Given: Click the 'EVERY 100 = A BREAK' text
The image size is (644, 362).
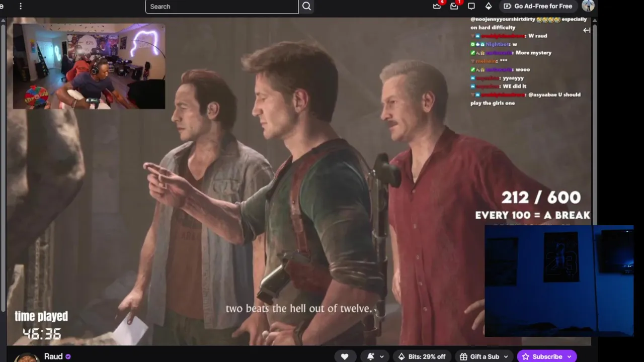Looking at the screenshot, I should 533,215.
